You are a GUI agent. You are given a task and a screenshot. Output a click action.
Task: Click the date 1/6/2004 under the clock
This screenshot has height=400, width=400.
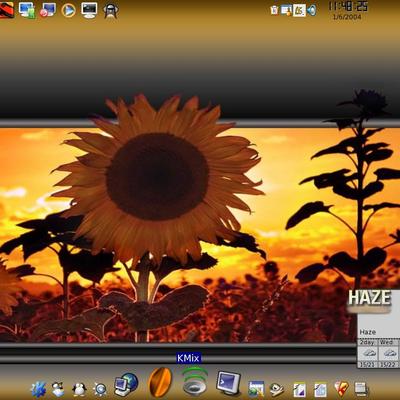click(x=347, y=17)
